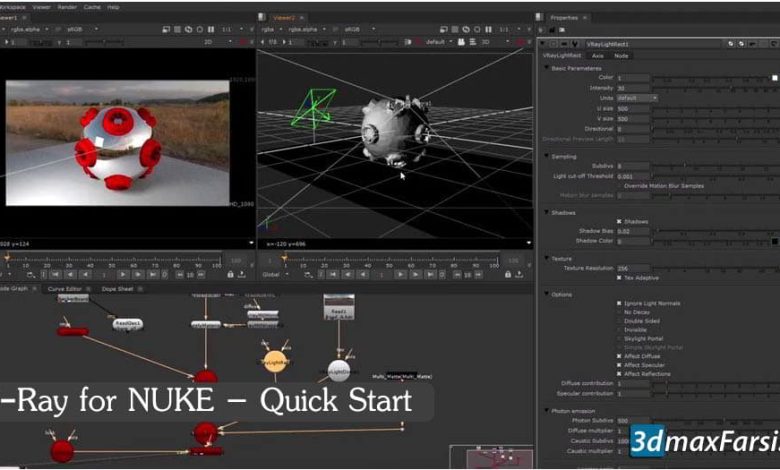Screen dimensions: 780x470
Task: Open Viewer menu
Action: pos(41,7)
